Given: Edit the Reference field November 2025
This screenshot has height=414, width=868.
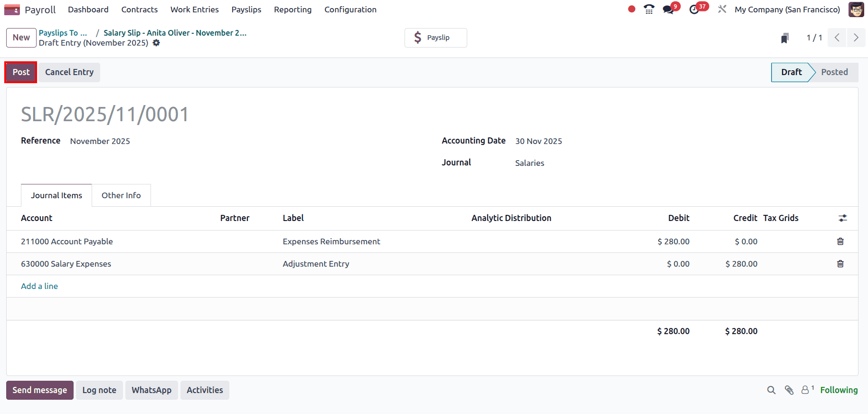Looking at the screenshot, I should (100, 141).
